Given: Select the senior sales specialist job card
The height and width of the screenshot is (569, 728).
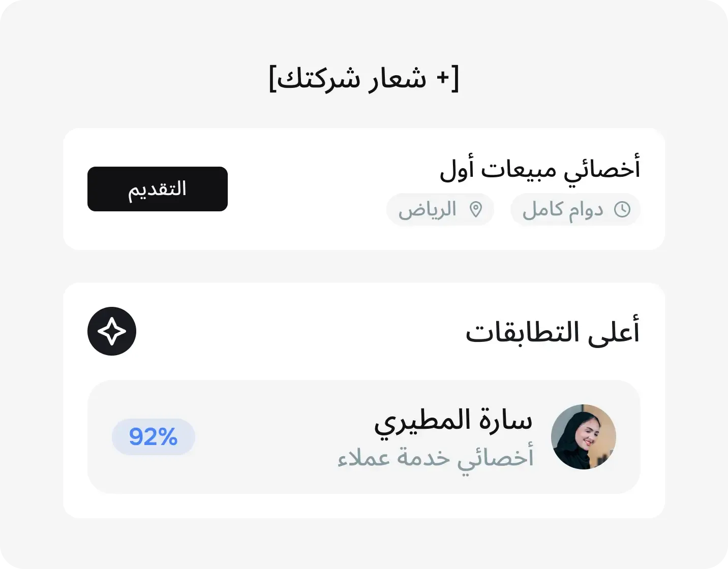Looking at the screenshot, I should tap(363, 189).
